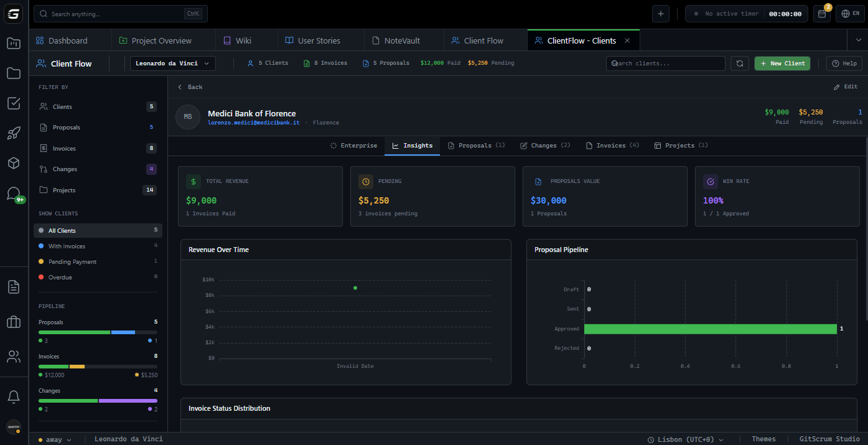Open the language globe EN icon
This screenshot has height=445, width=868.
point(850,13)
